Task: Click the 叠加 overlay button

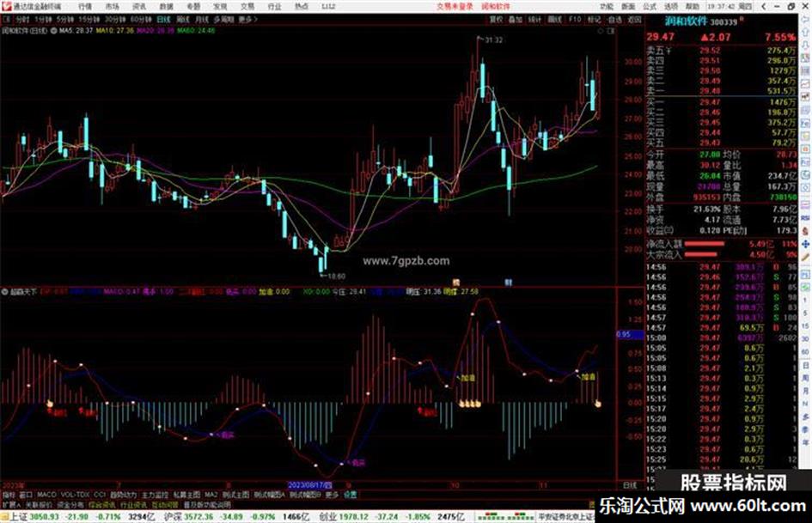Action: [516, 19]
